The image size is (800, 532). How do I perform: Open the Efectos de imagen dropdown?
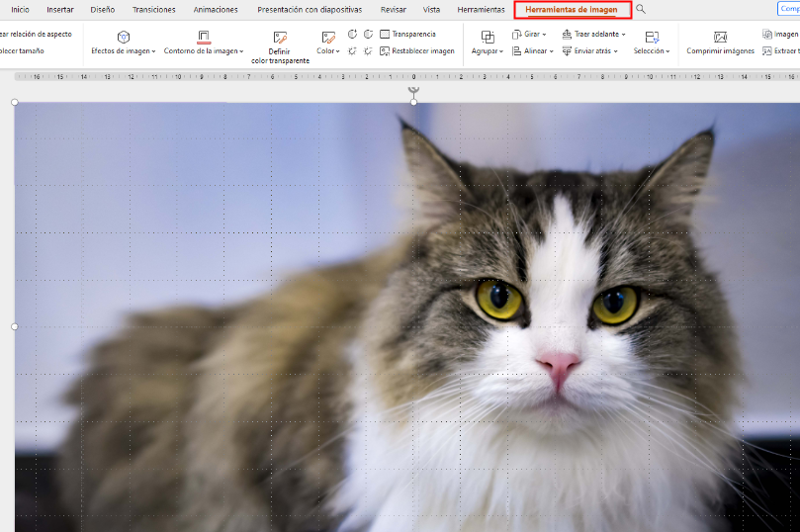(x=123, y=50)
